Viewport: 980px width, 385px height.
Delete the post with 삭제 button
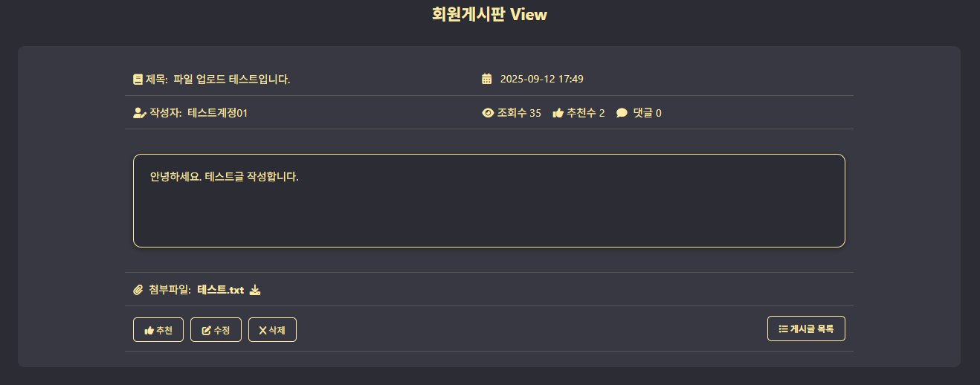272,330
